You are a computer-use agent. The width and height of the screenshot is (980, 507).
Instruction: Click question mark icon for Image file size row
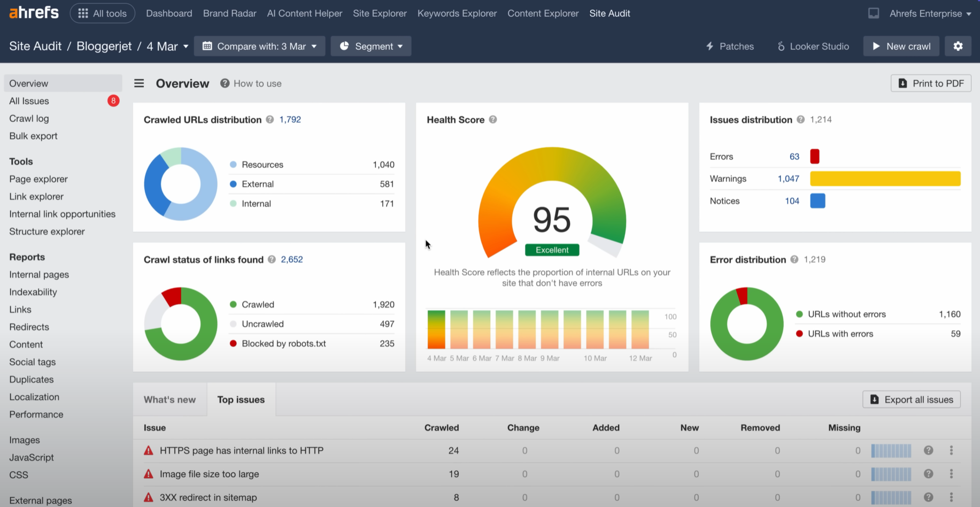click(x=928, y=474)
